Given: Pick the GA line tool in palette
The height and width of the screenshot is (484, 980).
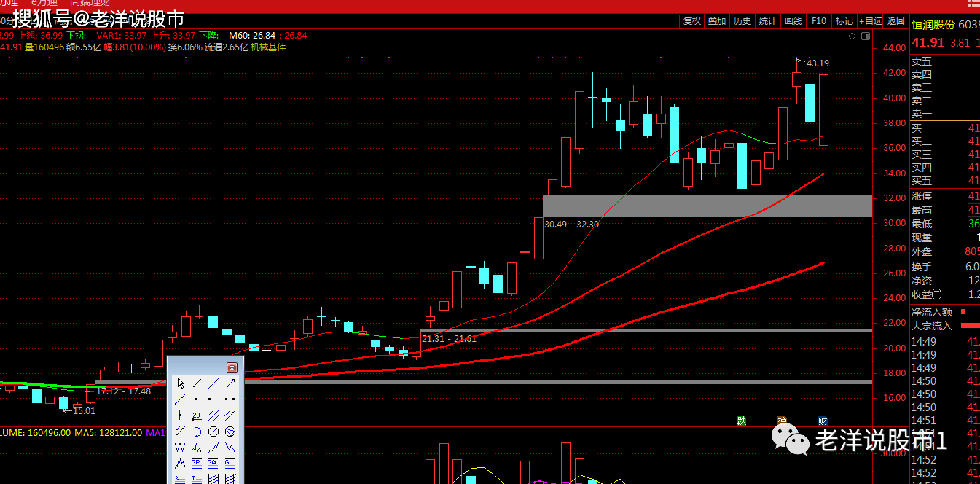Looking at the screenshot, I should (x=213, y=463).
